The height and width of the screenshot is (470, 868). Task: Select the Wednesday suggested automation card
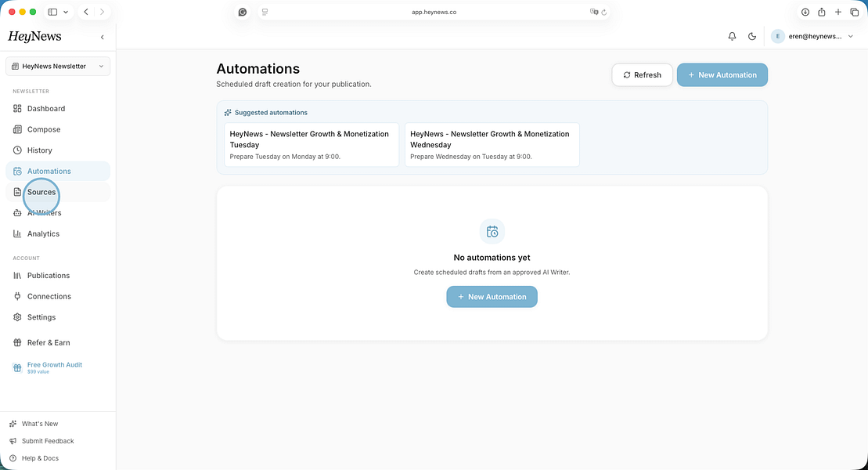492,145
